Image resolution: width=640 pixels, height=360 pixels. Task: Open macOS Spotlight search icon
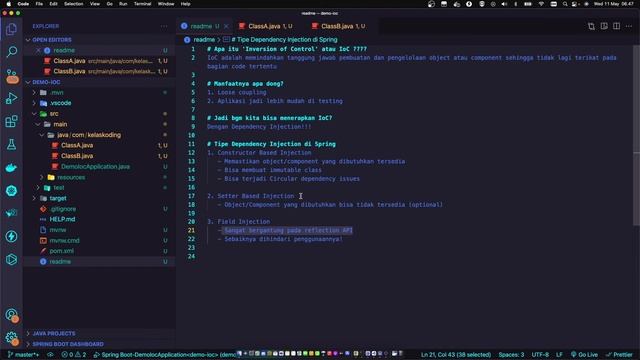(x=565, y=4)
